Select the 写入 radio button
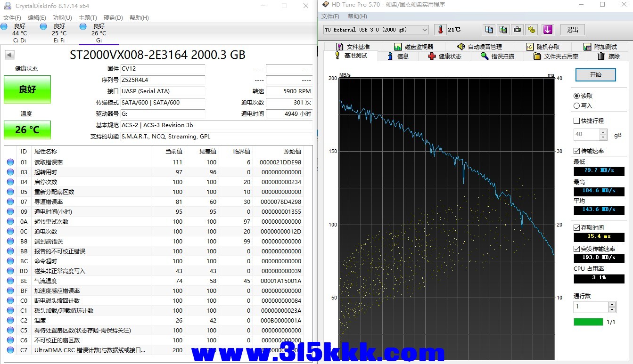The height and width of the screenshot is (364, 633). [576, 106]
